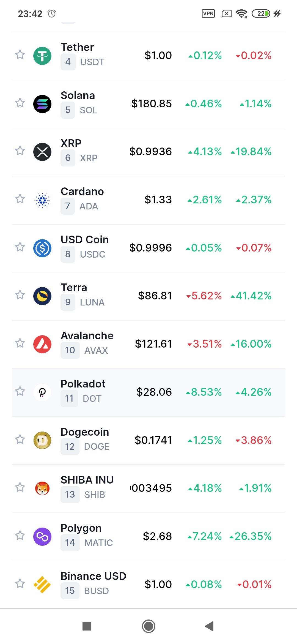Toggle watchlist star for Tether
This screenshot has height=644, width=297.
point(20,54)
